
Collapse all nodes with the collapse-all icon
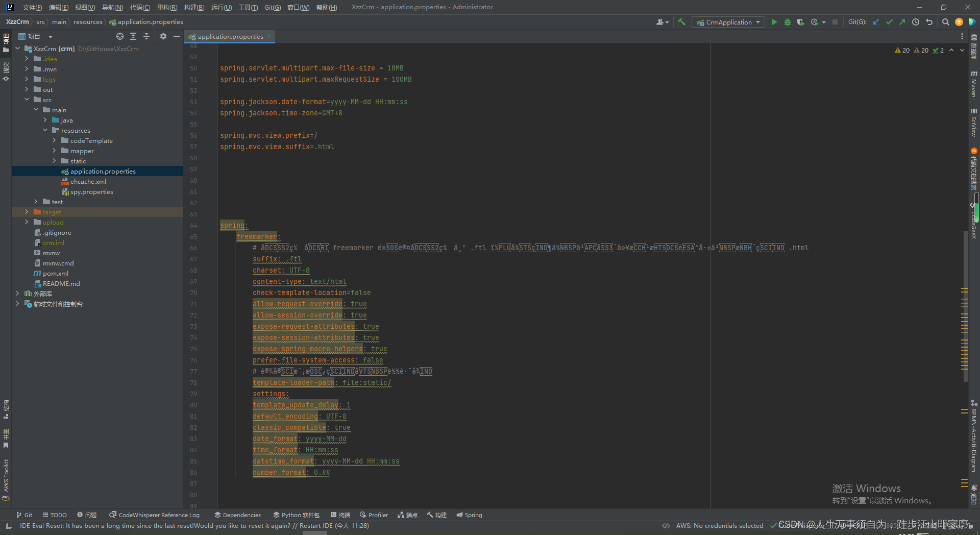(x=146, y=36)
